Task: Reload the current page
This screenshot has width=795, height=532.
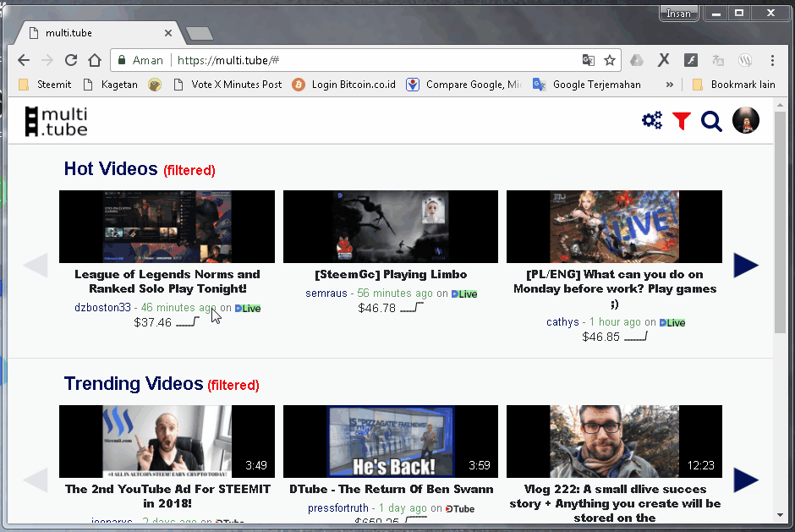Action: (71, 60)
